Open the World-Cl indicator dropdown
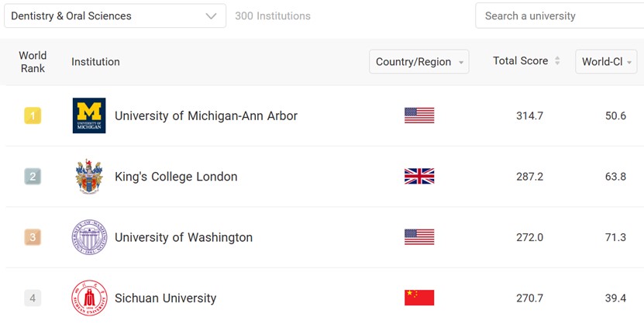644x324 pixels. click(606, 61)
